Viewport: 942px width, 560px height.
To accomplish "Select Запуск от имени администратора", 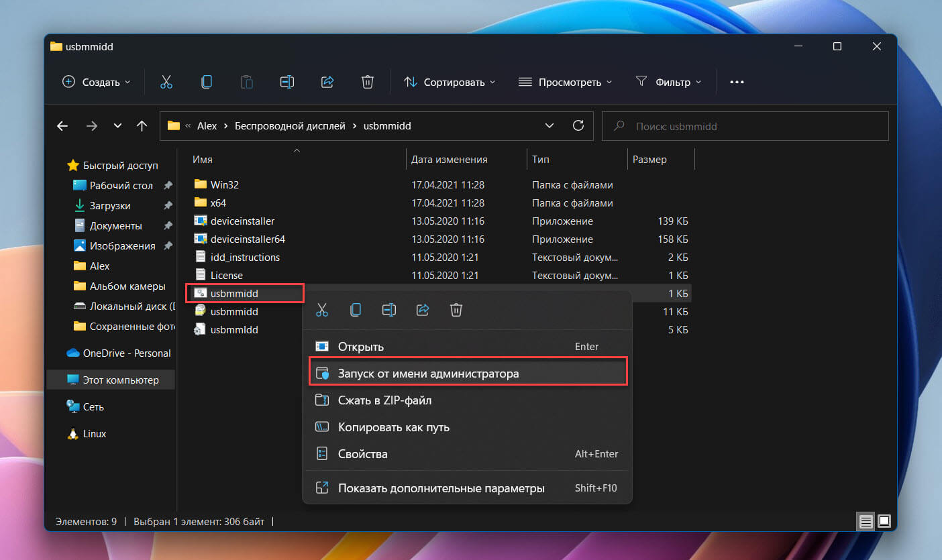I will 467,374.
